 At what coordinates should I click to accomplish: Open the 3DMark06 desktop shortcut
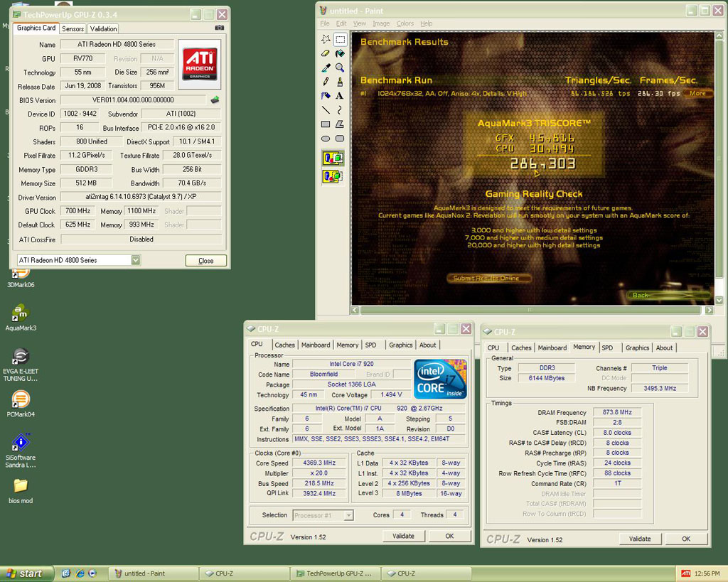click(x=21, y=279)
